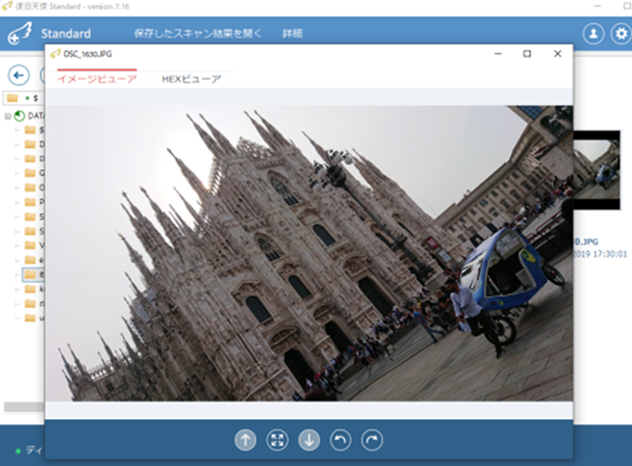Open the settings gear icon

(621, 34)
